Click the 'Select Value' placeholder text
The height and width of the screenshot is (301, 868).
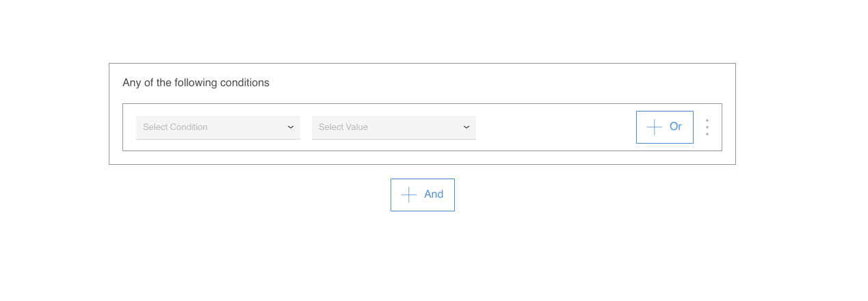343,127
